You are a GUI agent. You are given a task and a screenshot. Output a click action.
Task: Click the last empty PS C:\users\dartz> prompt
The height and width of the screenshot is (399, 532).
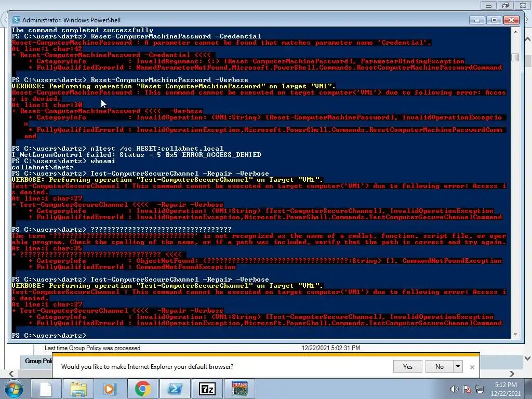[49, 336]
